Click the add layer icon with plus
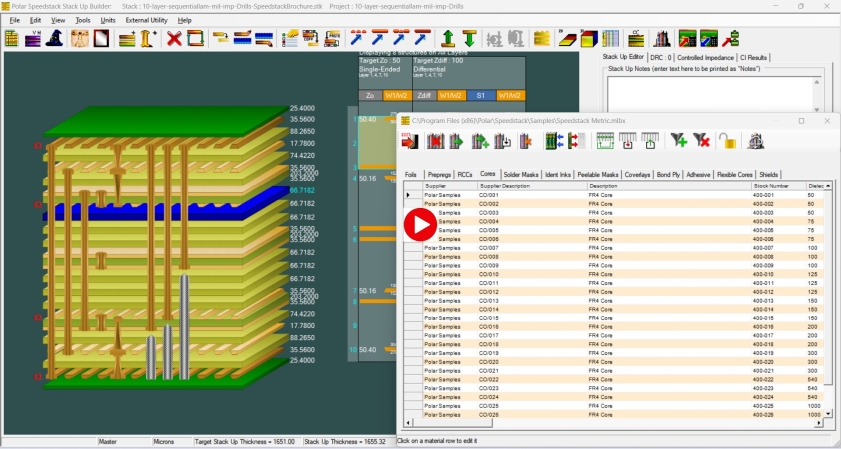 (x=128, y=38)
